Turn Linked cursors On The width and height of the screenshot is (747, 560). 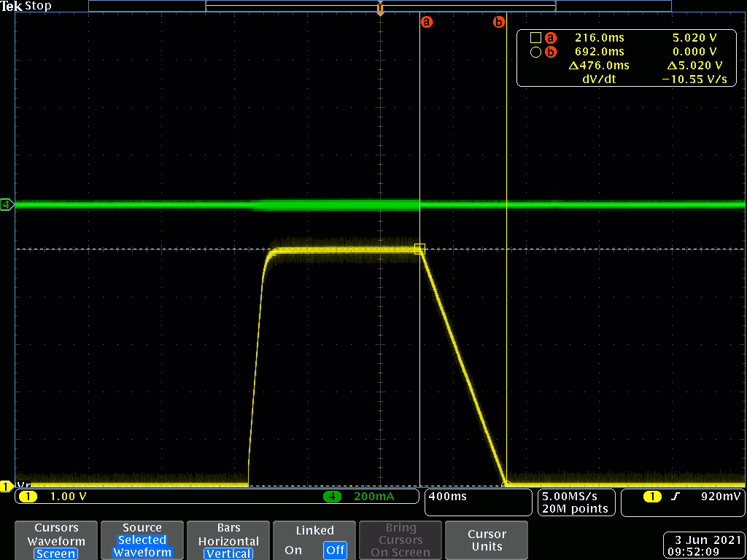click(x=293, y=550)
